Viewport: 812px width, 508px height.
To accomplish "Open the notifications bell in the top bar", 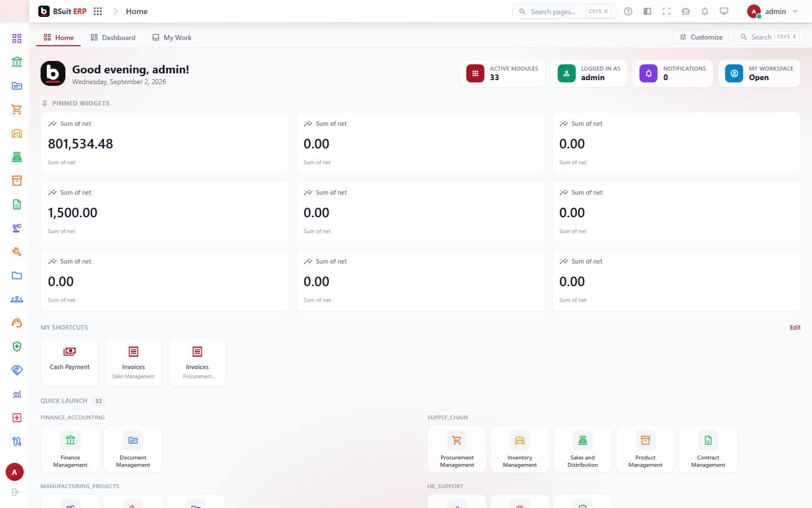I will click(705, 11).
